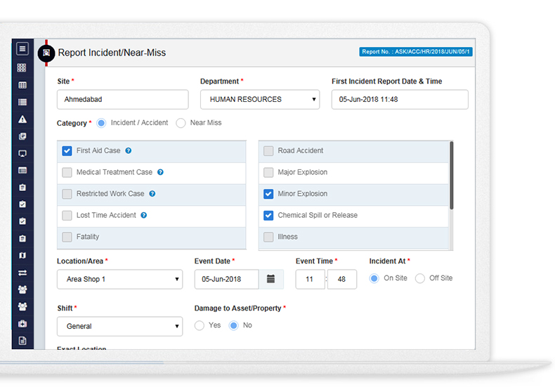The height and width of the screenshot is (392, 555).
Task: Open the Event Date calendar icon
Action: [271, 280]
